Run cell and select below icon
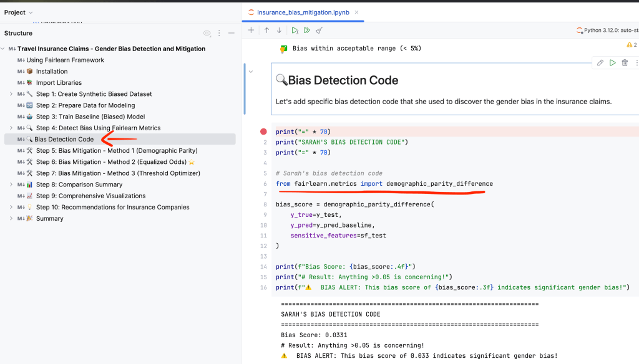Viewport: 639px width, 364px height. [295, 30]
